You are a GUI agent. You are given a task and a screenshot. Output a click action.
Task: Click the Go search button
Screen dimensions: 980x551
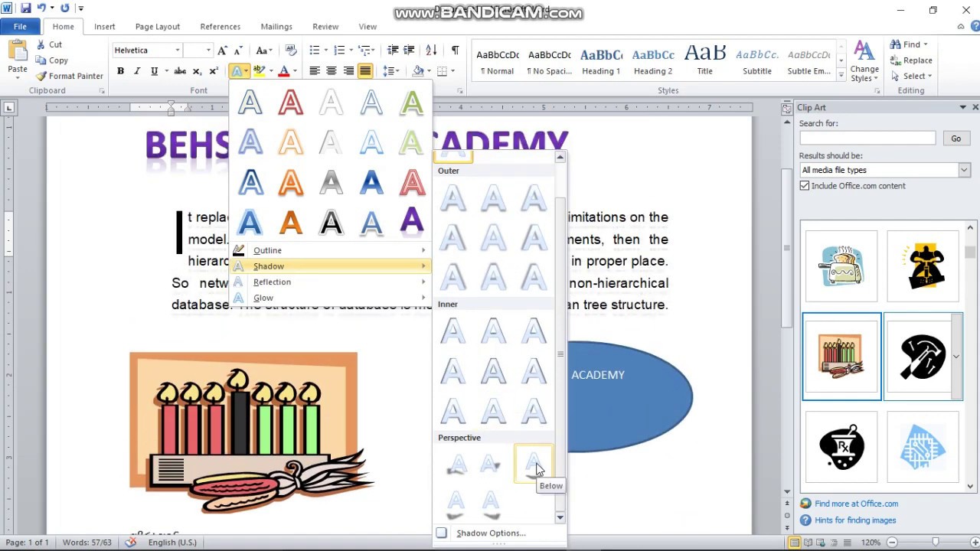955,139
